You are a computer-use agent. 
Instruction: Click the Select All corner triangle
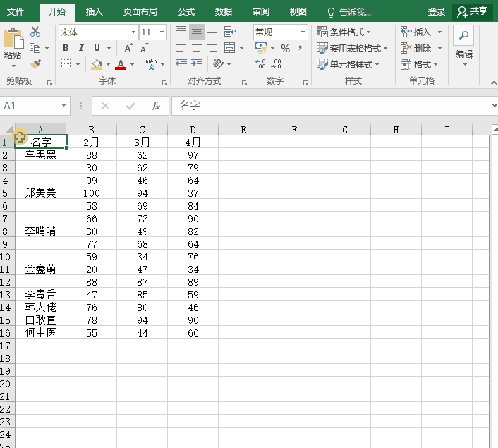pos(8,129)
